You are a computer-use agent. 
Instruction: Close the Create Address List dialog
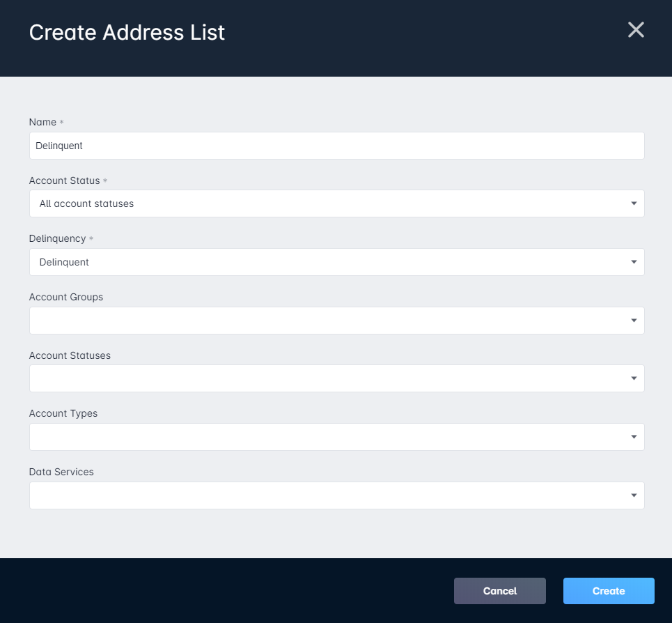pos(636,30)
